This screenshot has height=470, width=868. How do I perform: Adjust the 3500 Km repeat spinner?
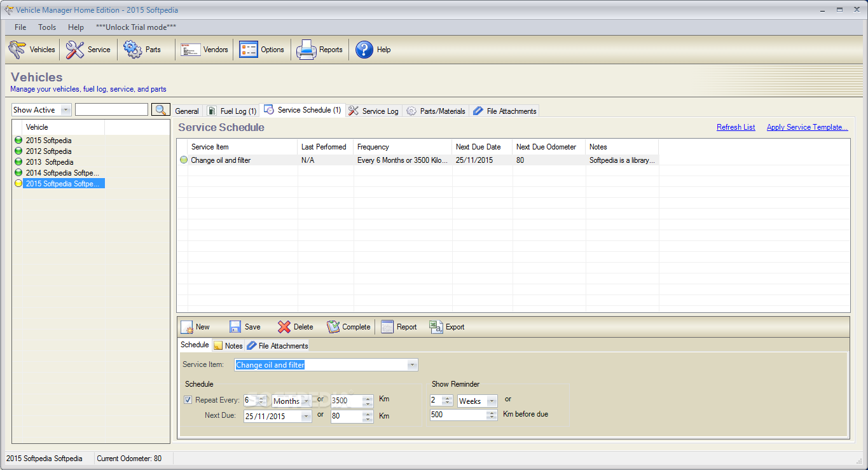coord(368,401)
